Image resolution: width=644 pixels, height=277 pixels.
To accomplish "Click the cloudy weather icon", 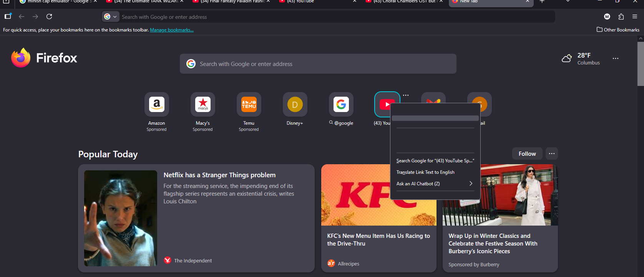I will pos(567,58).
